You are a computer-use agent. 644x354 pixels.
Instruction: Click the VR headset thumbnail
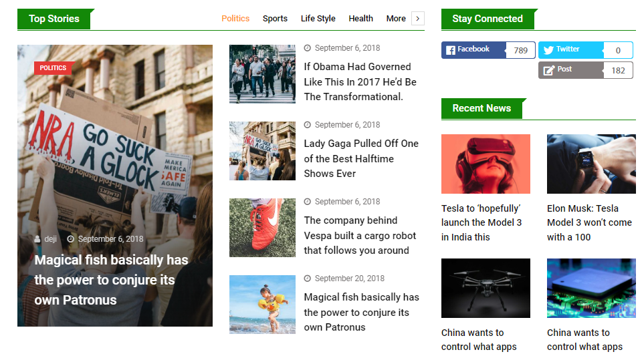coord(486,164)
